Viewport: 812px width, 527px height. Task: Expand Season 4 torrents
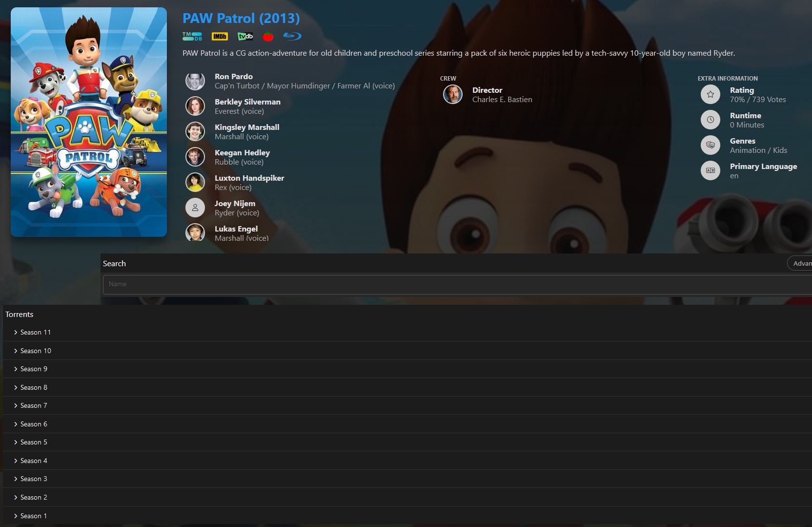[x=407, y=461]
